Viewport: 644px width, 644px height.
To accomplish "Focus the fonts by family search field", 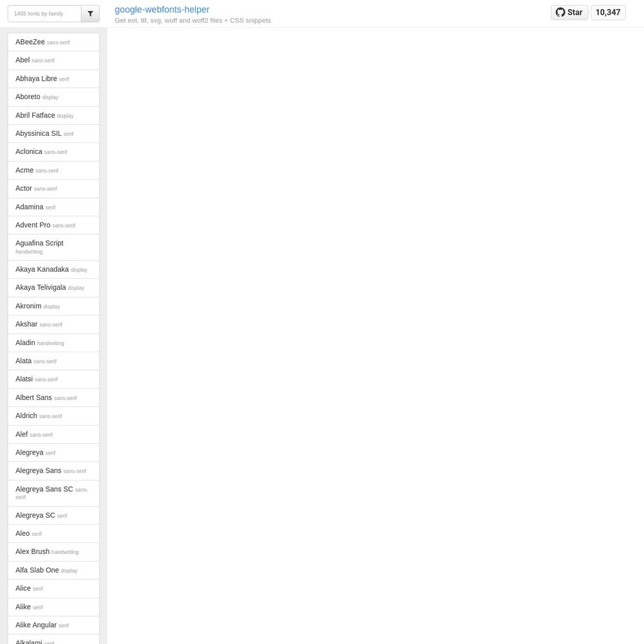I will pos(44,14).
